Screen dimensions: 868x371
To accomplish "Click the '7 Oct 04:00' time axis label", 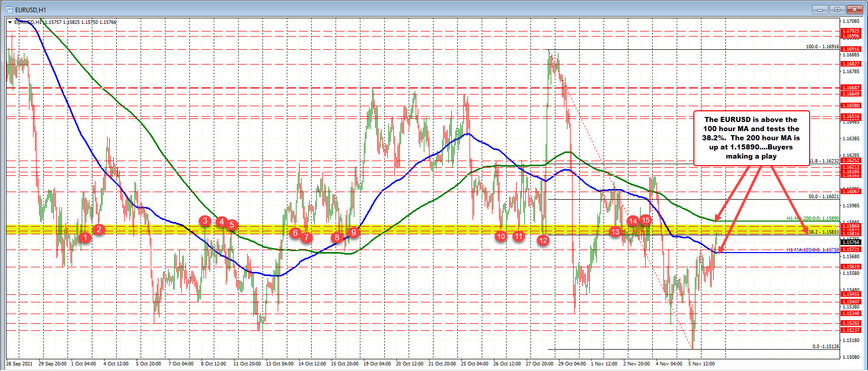I will (181, 364).
